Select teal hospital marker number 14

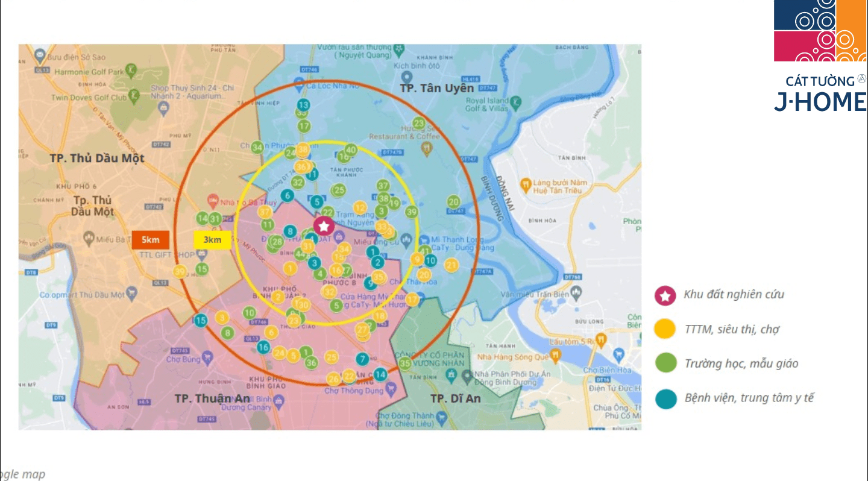click(380, 374)
